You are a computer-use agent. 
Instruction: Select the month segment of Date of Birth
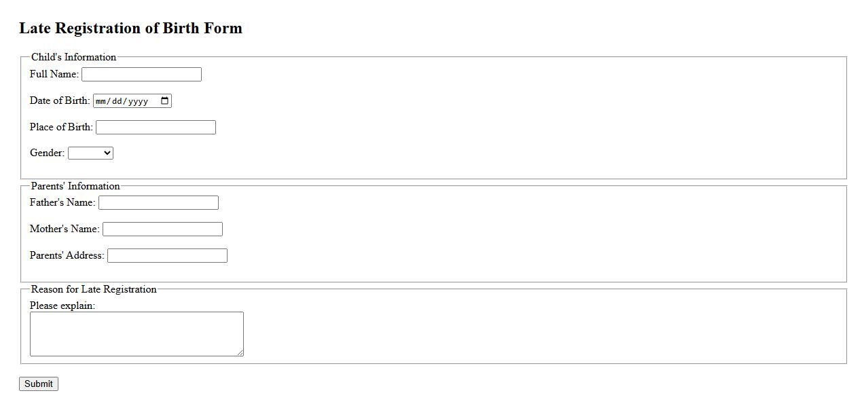point(102,101)
